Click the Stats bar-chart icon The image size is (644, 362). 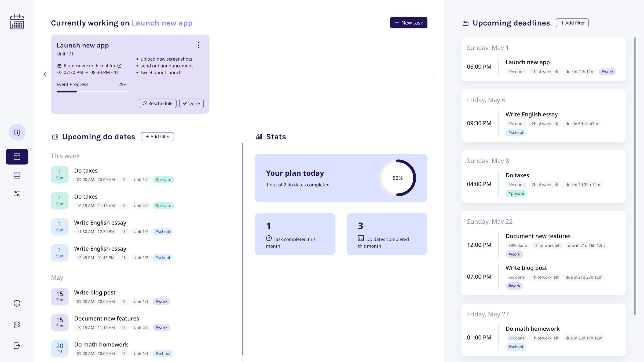click(x=258, y=137)
